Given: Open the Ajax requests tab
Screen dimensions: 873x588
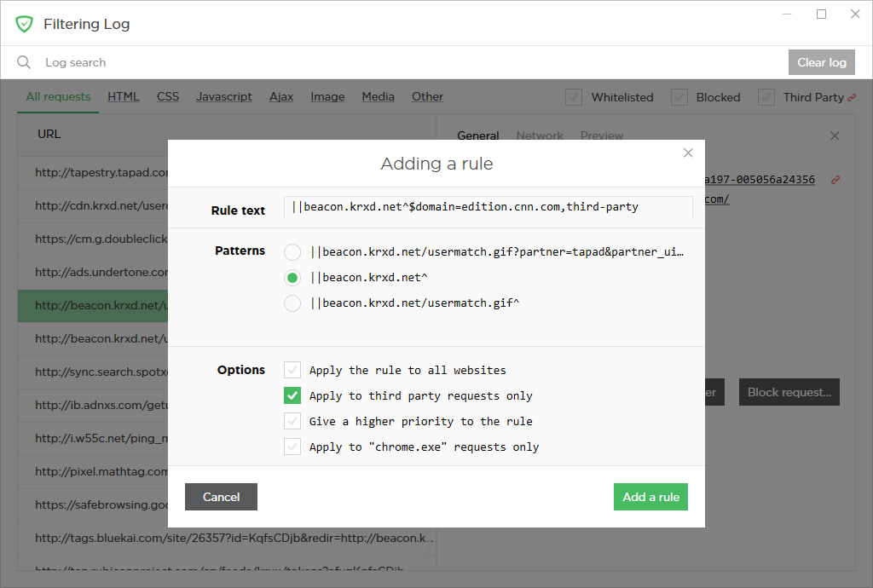Looking at the screenshot, I should pyautogui.click(x=281, y=97).
